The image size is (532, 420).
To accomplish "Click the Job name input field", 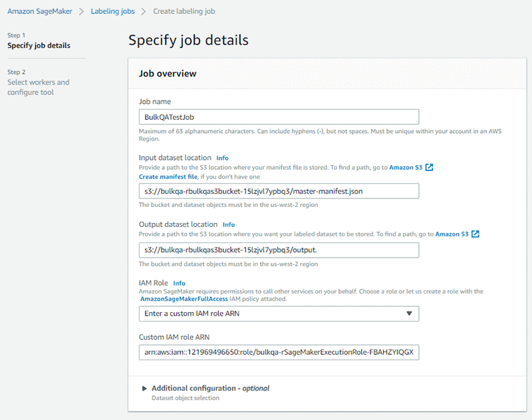I will pos(279,116).
